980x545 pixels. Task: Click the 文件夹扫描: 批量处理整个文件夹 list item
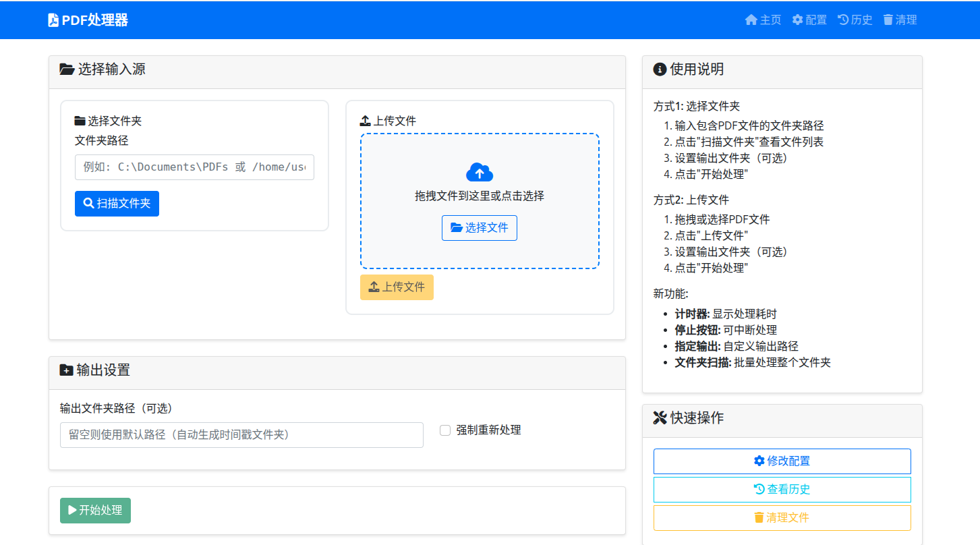tap(753, 363)
